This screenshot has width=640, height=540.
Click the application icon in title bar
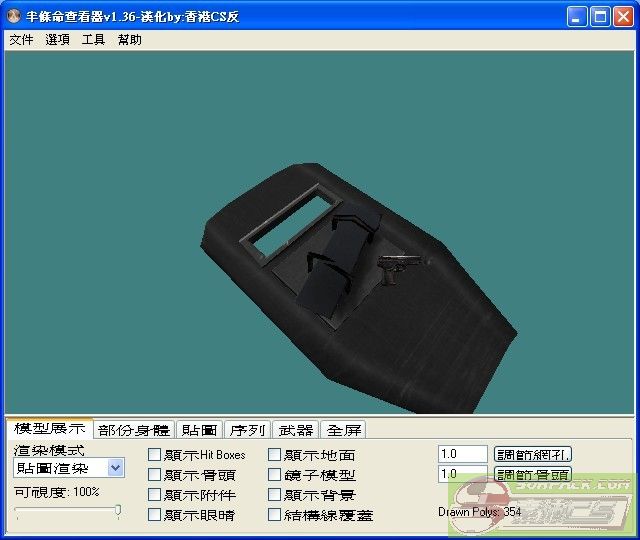click(13, 16)
